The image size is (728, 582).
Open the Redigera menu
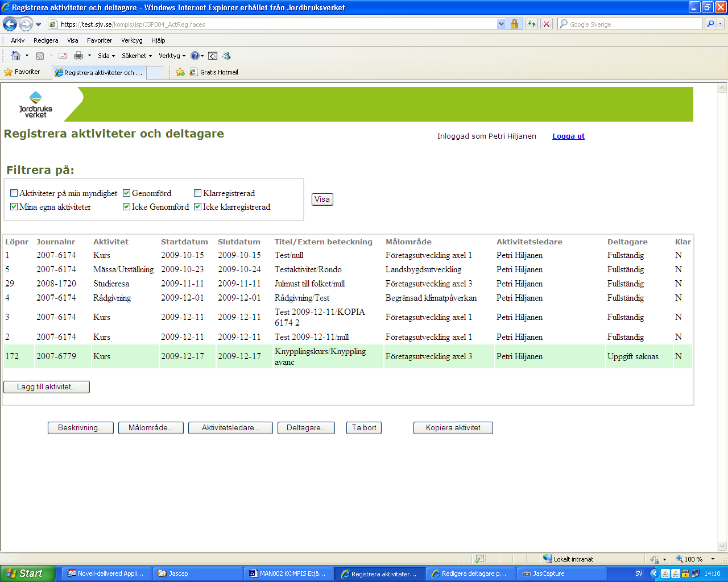point(46,40)
